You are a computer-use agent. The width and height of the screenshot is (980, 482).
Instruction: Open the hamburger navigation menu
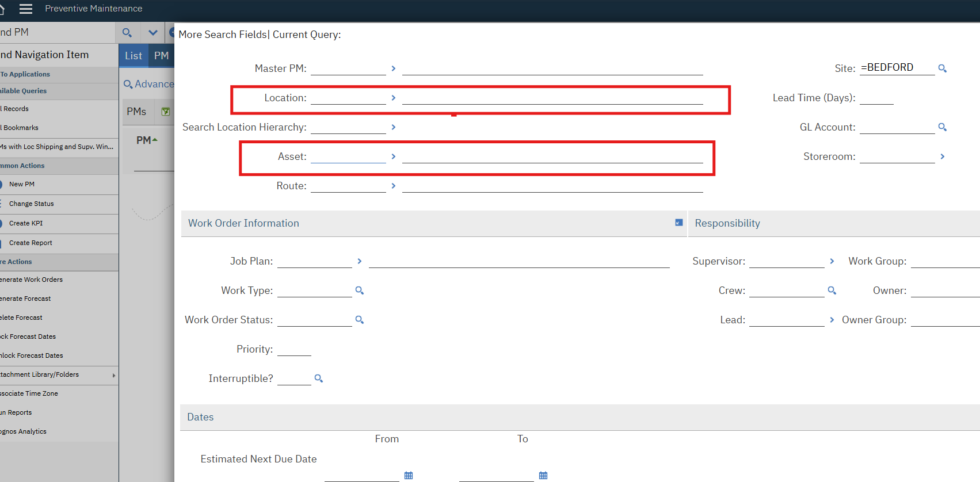click(x=25, y=9)
